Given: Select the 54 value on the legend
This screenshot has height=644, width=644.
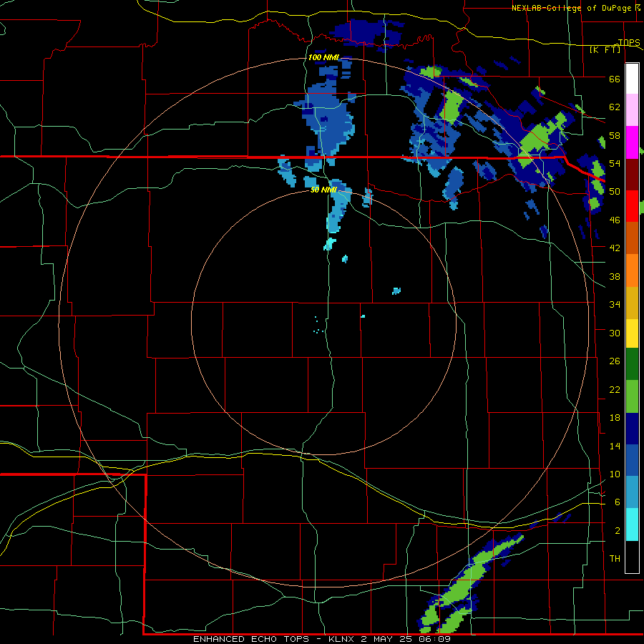Looking at the screenshot, I should 615,163.
